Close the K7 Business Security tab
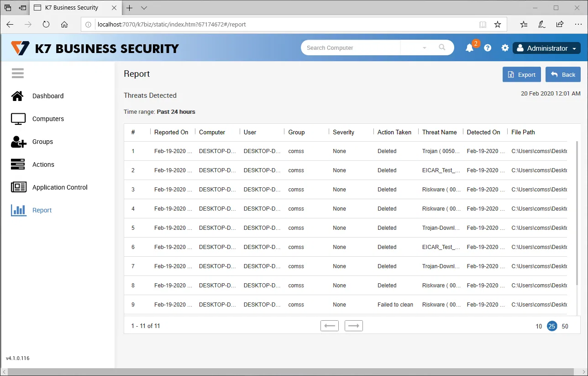The width and height of the screenshot is (588, 376). tap(113, 8)
